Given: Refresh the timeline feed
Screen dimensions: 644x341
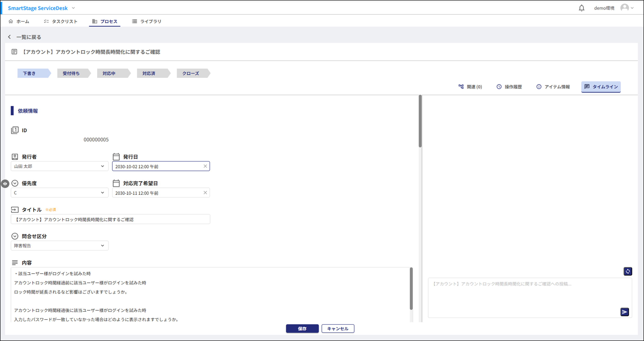Looking at the screenshot, I should point(628,271).
